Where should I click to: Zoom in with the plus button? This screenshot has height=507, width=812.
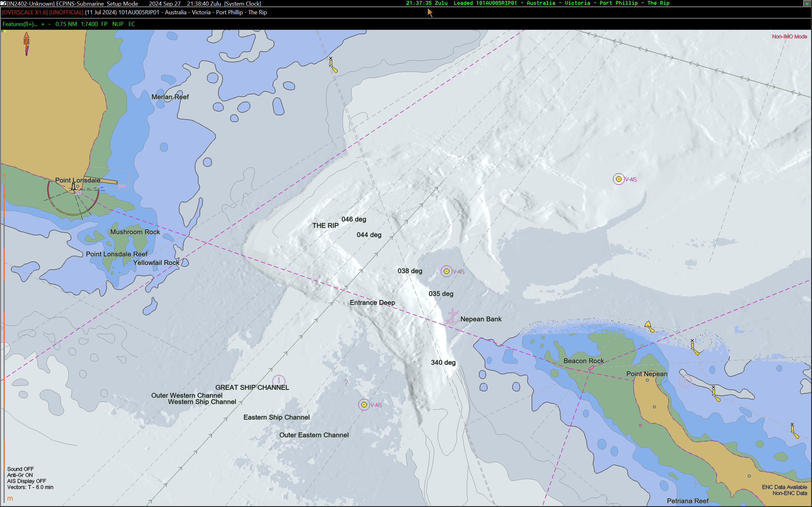click(43, 24)
